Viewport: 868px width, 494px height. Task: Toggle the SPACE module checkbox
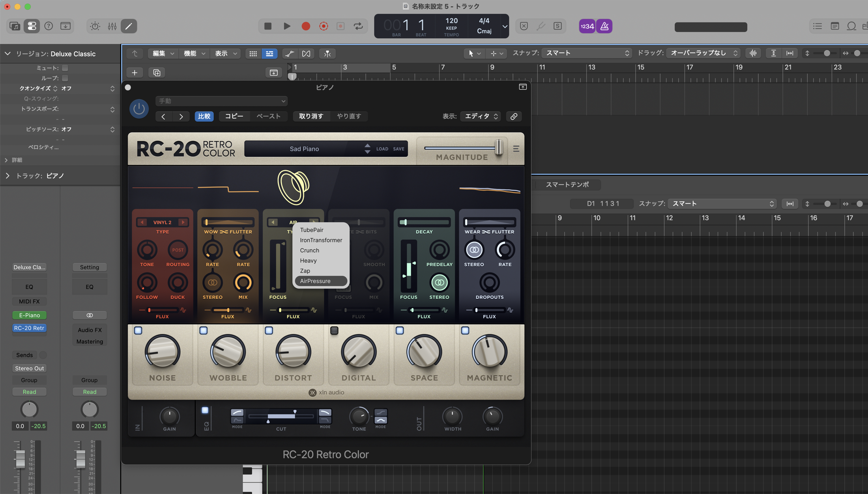pyautogui.click(x=400, y=330)
